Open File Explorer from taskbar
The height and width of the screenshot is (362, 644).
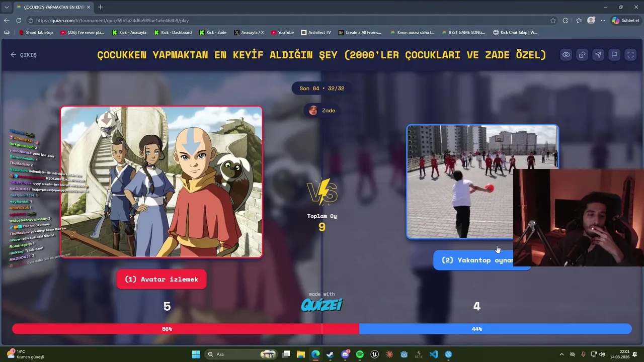pos(301,354)
